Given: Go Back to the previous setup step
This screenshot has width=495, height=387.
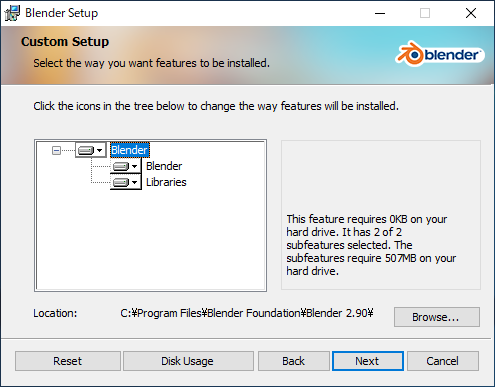Looking at the screenshot, I should (294, 361).
